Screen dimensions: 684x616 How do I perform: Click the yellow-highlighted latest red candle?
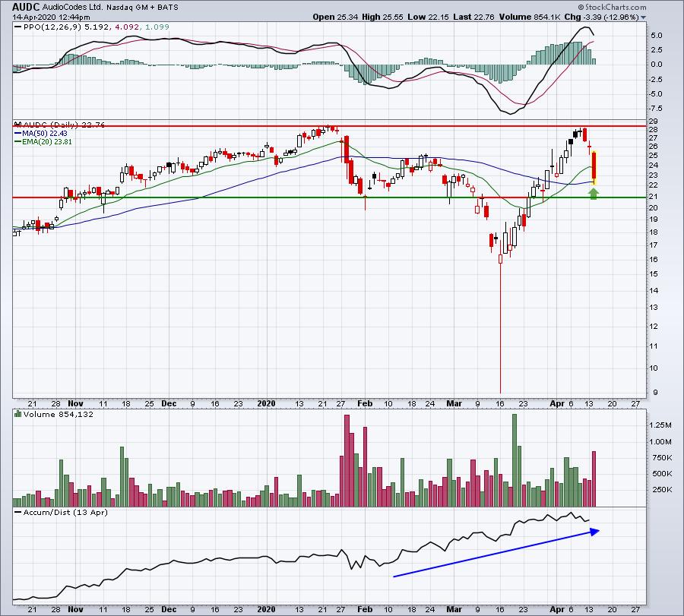tap(594, 167)
